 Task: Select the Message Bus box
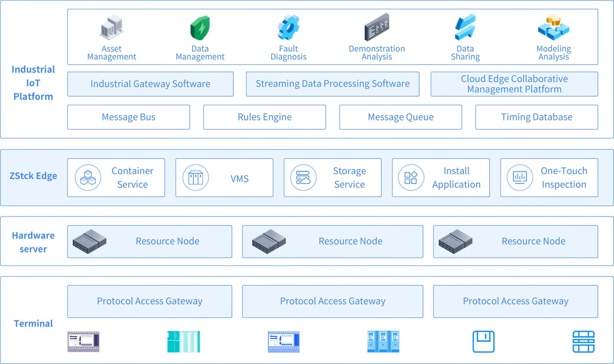(x=128, y=117)
